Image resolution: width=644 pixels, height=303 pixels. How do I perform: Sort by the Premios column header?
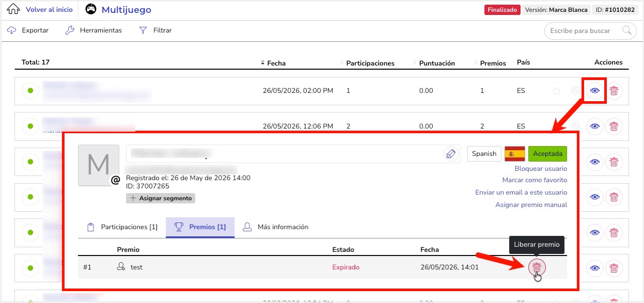[x=493, y=63]
